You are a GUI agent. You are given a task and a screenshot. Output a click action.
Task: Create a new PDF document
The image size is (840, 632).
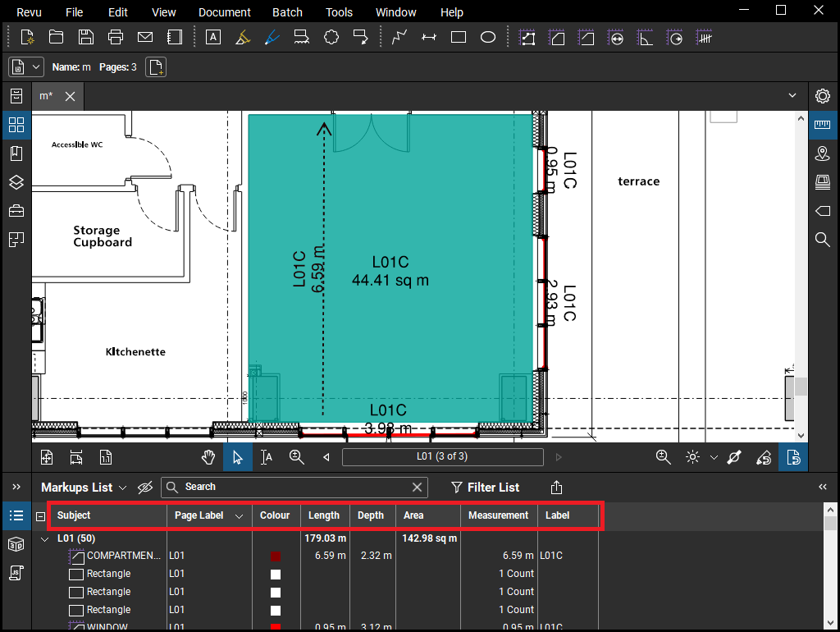click(27, 38)
